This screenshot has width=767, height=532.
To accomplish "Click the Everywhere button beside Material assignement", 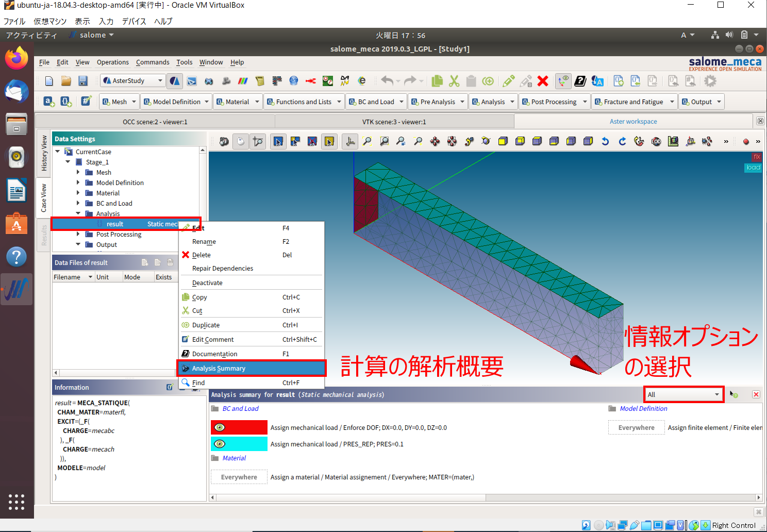I will (239, 477).
